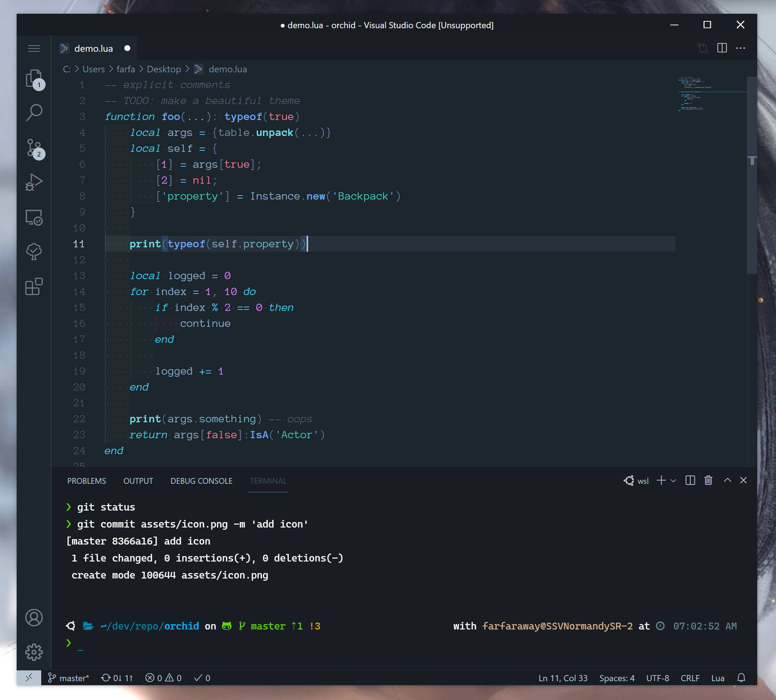
Task: Toggle the hamburger application menu
Action: pos(34,48)
